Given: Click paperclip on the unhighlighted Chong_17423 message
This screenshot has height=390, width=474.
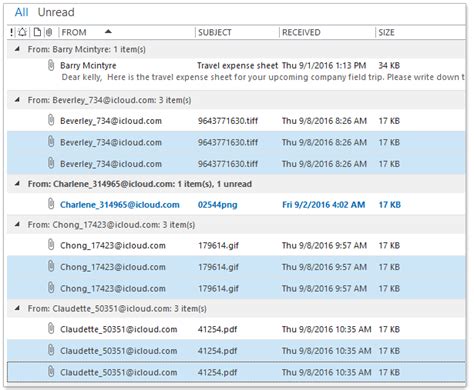Looking at the screenshot, I should pos(51,245).
